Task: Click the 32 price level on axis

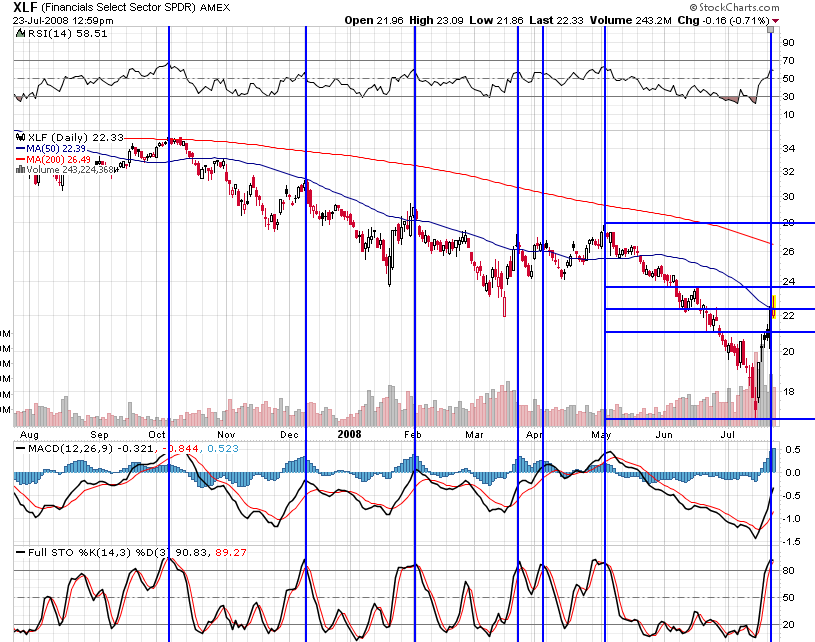Action: coord(788,172)
